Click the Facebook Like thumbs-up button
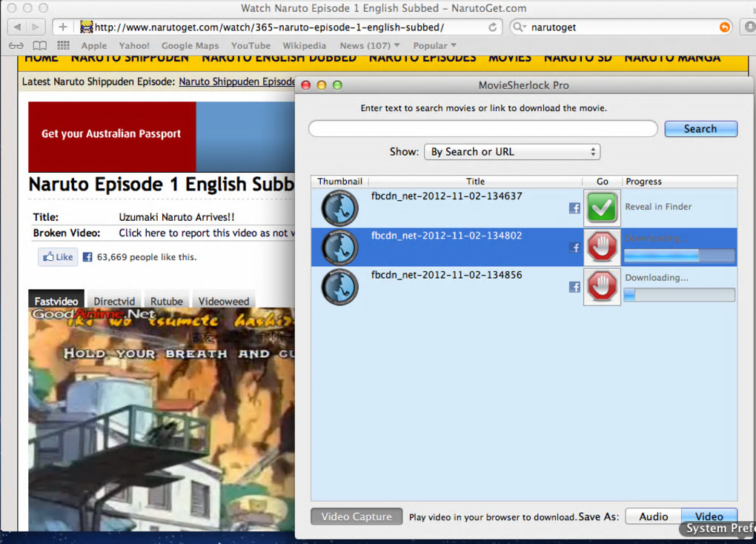The width and height of the screenshot is (756, 544). 58,257
